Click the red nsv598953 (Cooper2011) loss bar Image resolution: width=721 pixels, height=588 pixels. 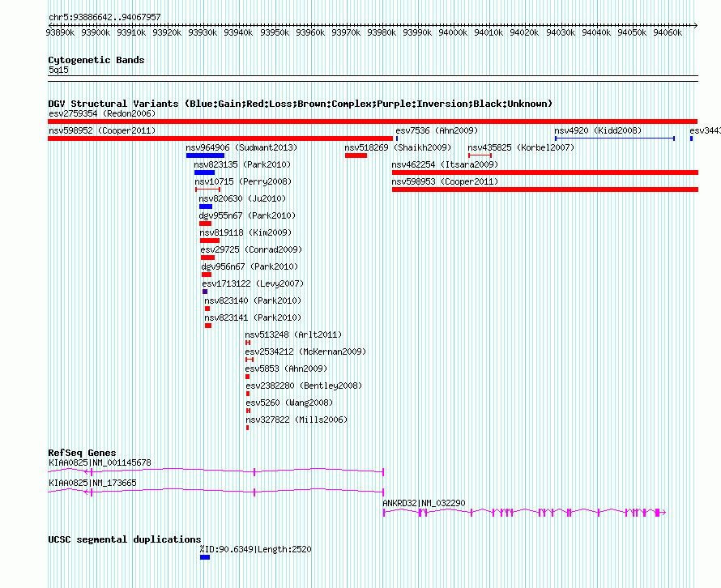tap(545, 190)
